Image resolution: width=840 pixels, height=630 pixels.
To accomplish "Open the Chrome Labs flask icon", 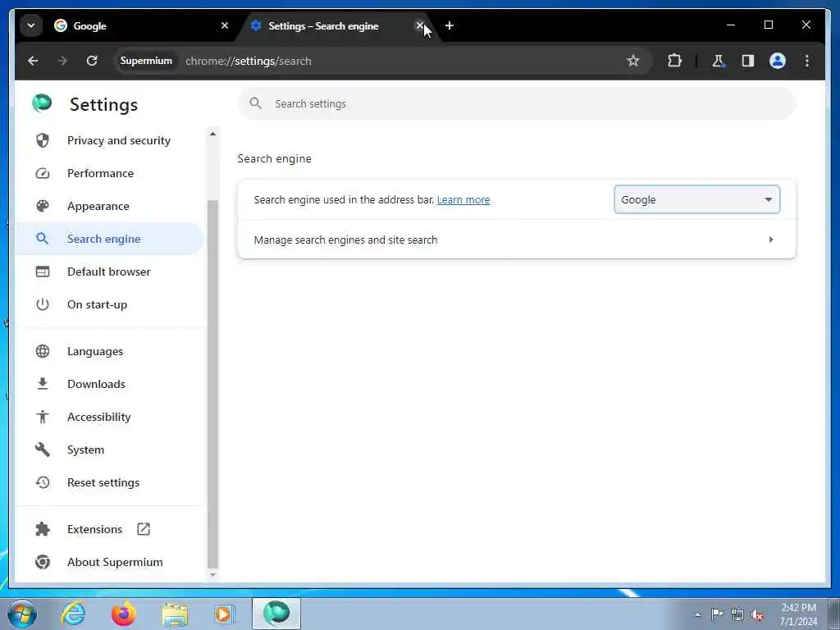I will (x=718, y=61).
